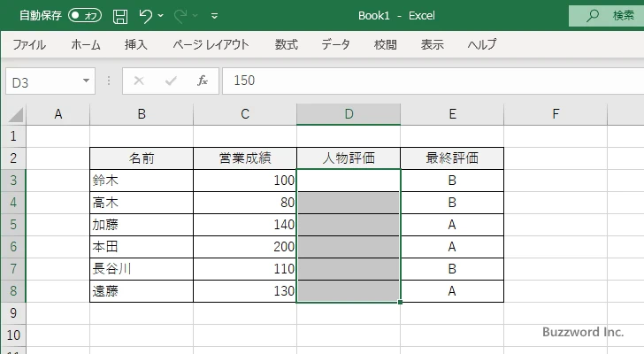This screenshot has width=644, height=354.
Task: Select row 1 header
Action: point(13,136)
